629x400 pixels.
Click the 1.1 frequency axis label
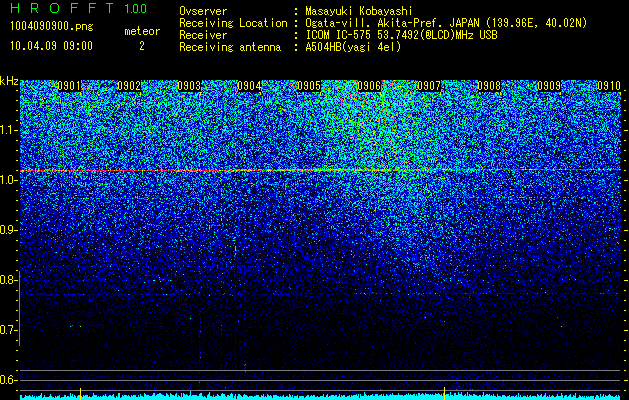8,130
